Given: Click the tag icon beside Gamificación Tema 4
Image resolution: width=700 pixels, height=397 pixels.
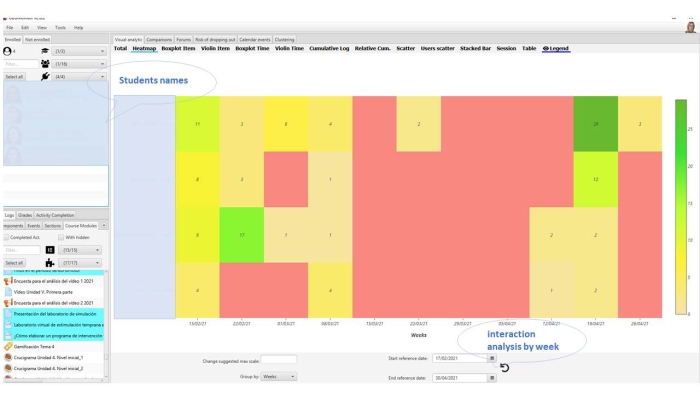Looking at the screenshot, I should click(8, 347).
